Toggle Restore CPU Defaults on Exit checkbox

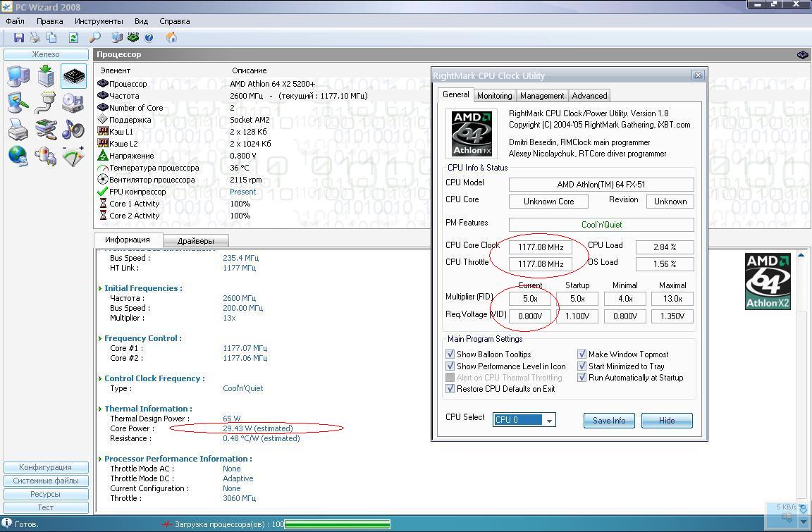[x=450, y=389]
